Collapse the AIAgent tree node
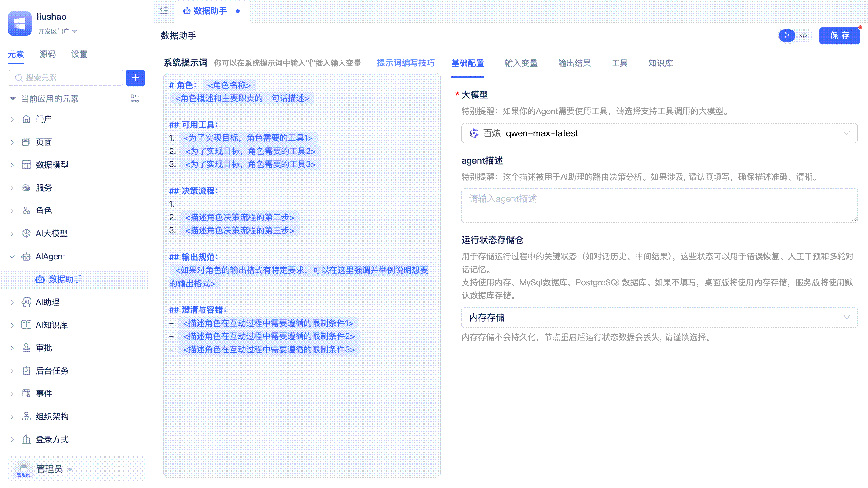868x488 pixels. pyautogui.click(x=12, y=256)
